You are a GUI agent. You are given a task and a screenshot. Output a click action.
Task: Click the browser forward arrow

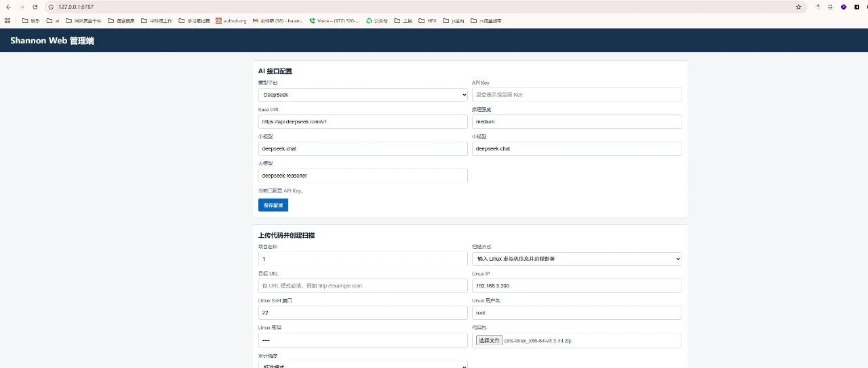coord(22,7)
